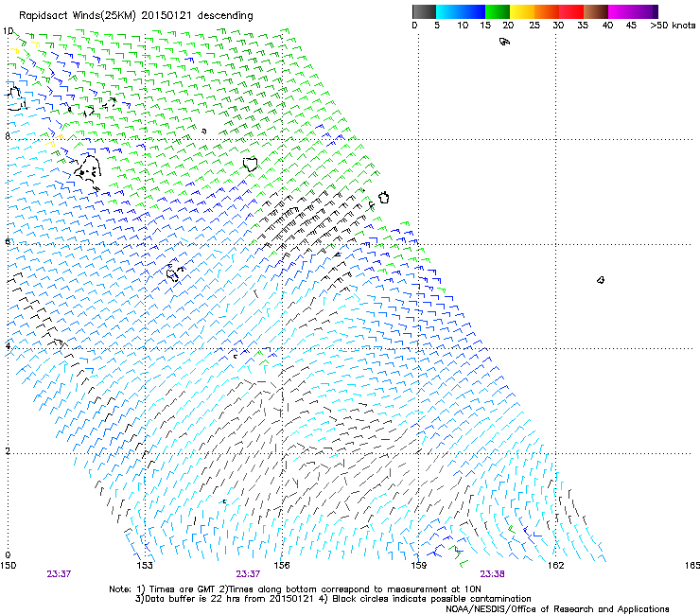Click the legend tick label "40"

pyautogui.click(x=607, y=25)
